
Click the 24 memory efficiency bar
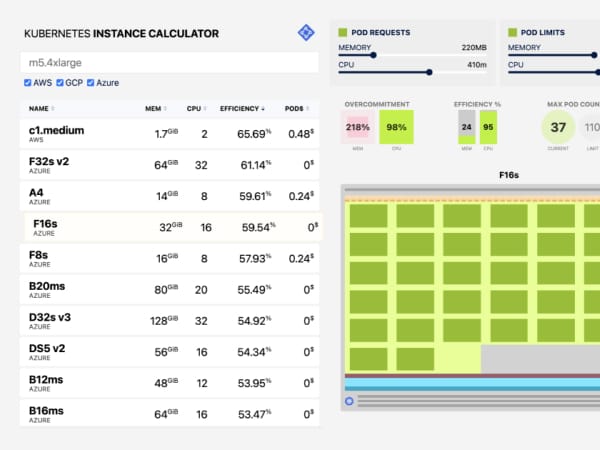click(x=466, y=127)
